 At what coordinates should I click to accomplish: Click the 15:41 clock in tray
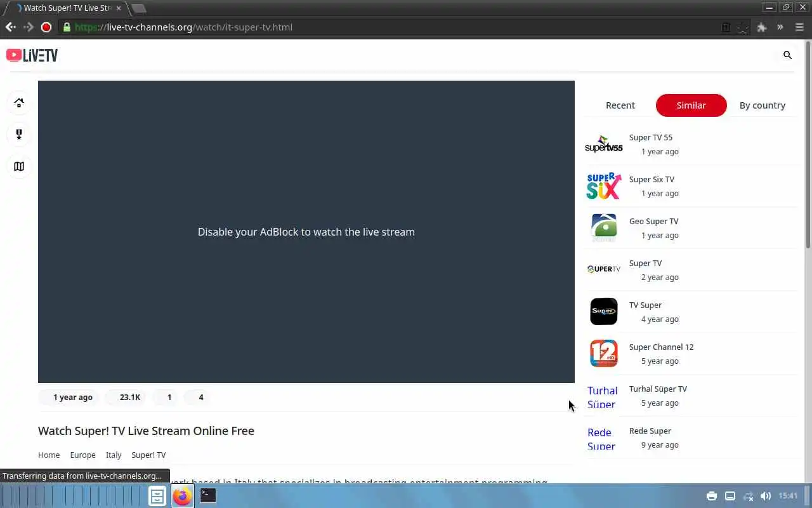788,496
